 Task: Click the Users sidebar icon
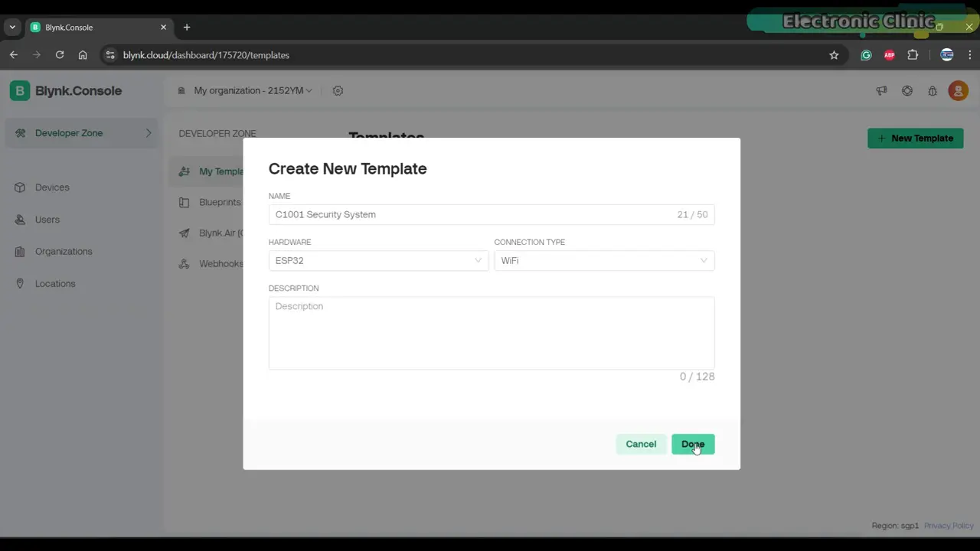click(x=20, y=220)
